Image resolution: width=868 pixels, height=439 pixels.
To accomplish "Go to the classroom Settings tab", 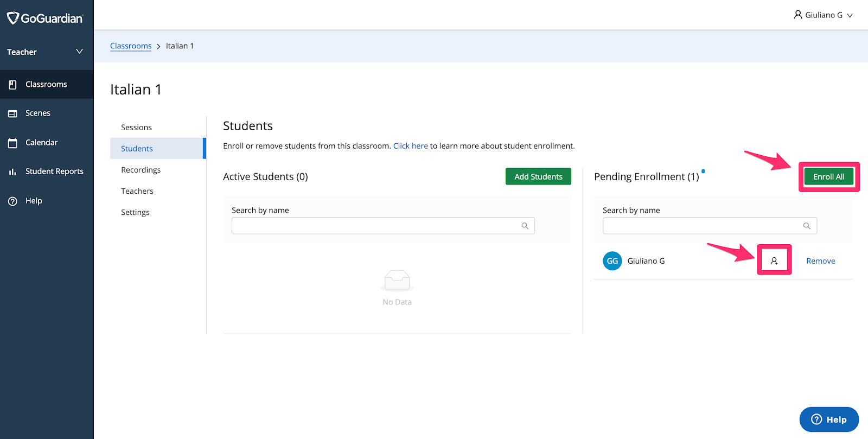I will pos(135,212).
